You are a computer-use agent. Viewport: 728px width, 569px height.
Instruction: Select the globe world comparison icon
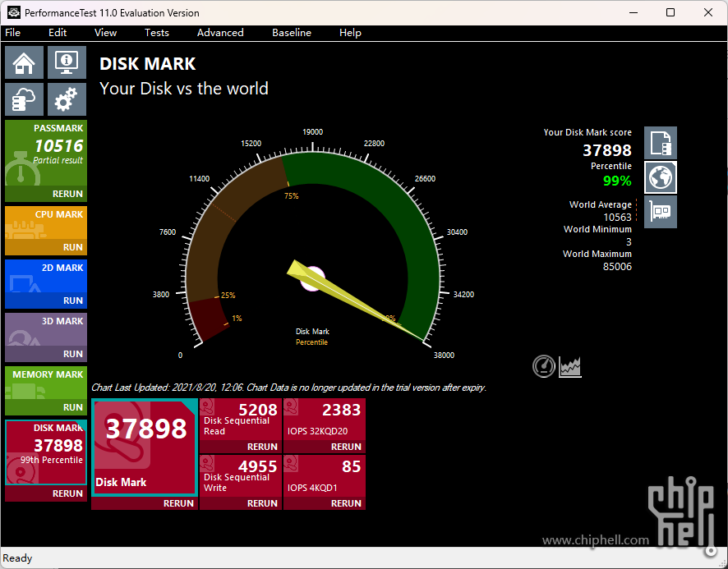point(661,177)
